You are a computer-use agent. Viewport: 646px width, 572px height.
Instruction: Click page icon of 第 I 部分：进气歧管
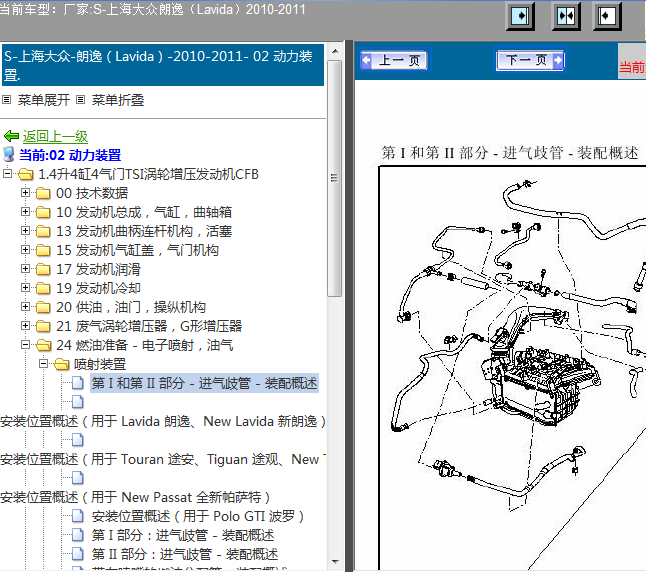pyautogui.click(x=78, y=534)
